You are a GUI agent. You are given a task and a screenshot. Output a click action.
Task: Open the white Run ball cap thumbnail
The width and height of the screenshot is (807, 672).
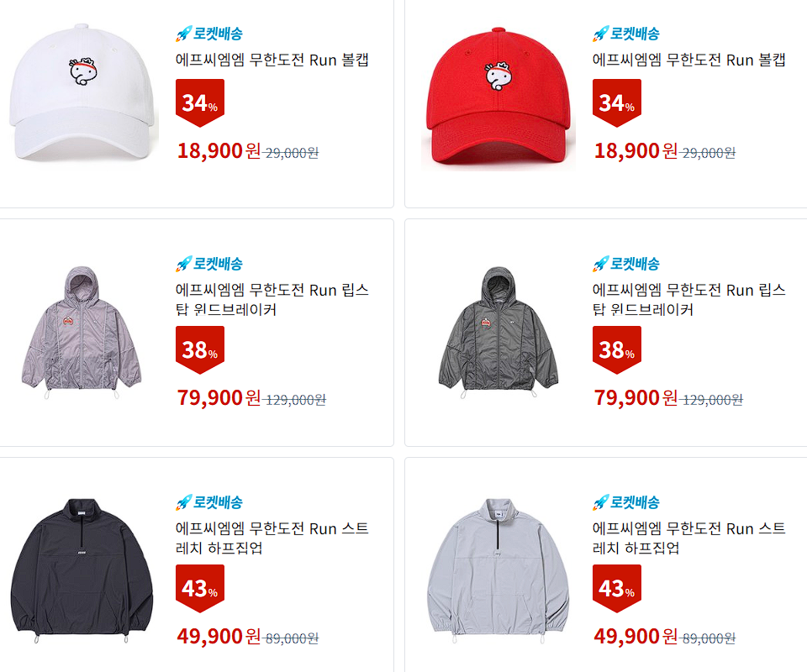(x=82, y=92)
